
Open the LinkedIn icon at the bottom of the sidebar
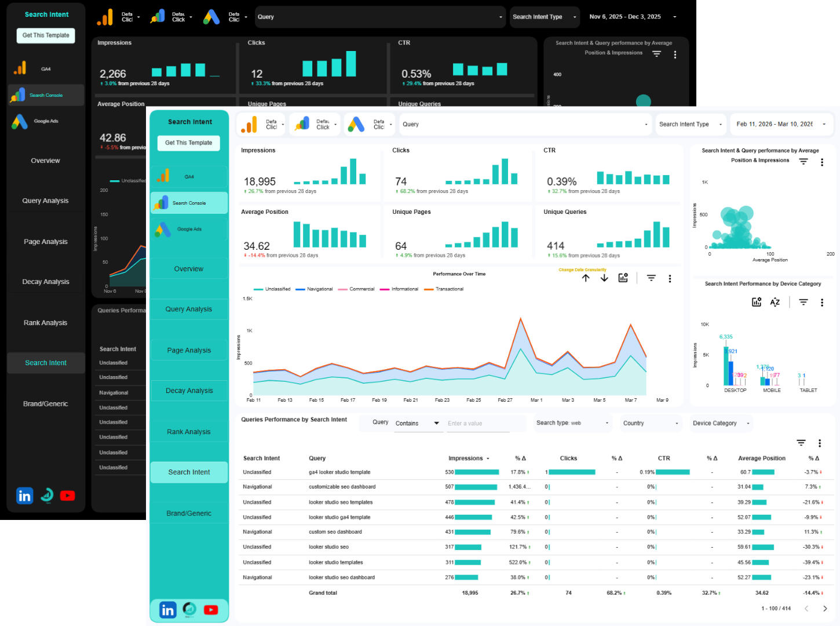click(167, 610)
